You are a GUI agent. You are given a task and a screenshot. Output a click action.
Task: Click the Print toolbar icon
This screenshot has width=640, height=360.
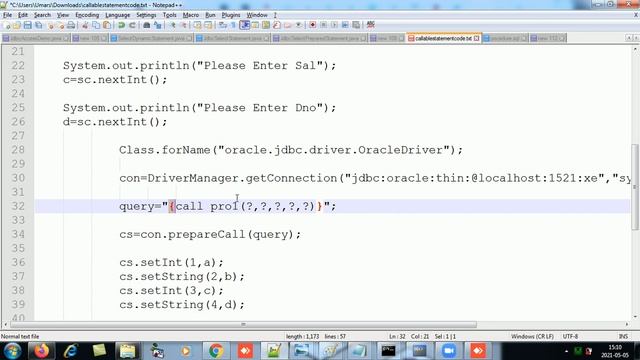click(71, 25)
